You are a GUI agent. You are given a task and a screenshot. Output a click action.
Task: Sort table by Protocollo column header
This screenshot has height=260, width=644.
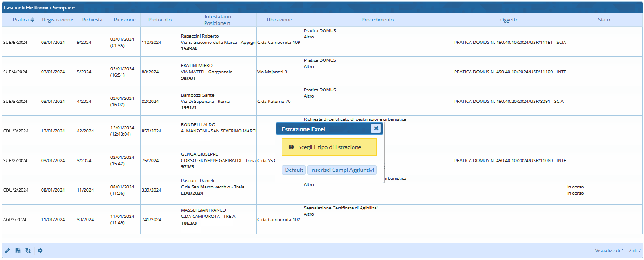(160, 20)
